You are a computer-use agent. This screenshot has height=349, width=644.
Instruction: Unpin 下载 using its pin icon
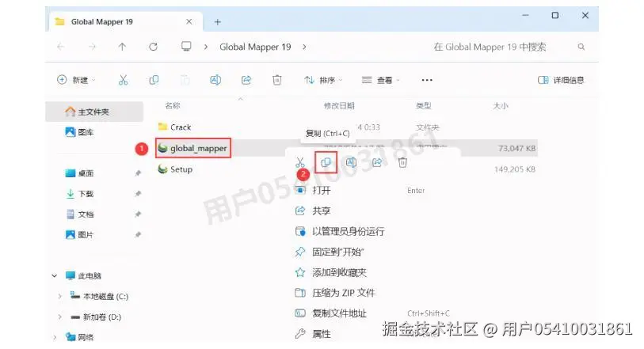click(138, 194)
